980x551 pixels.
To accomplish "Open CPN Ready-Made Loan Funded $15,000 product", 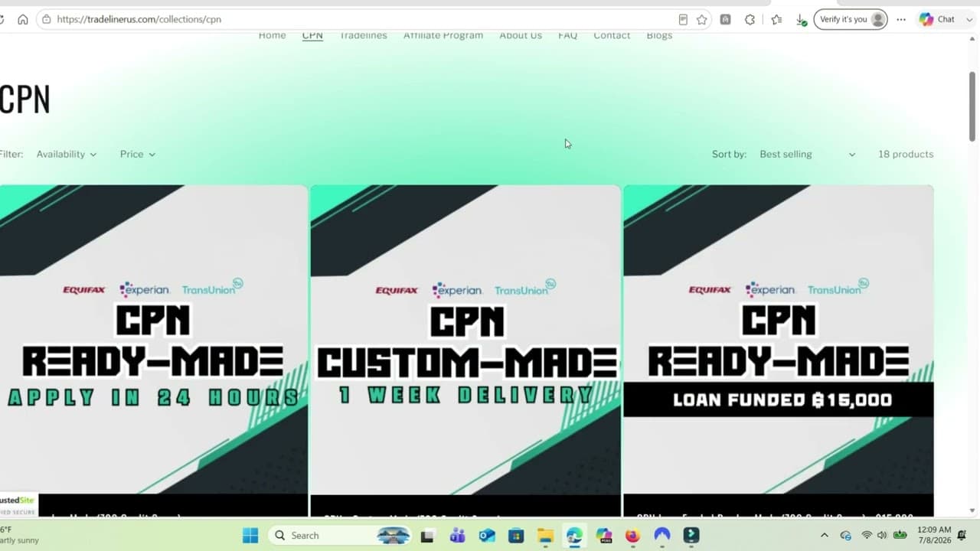I will (x=779, y=350).
